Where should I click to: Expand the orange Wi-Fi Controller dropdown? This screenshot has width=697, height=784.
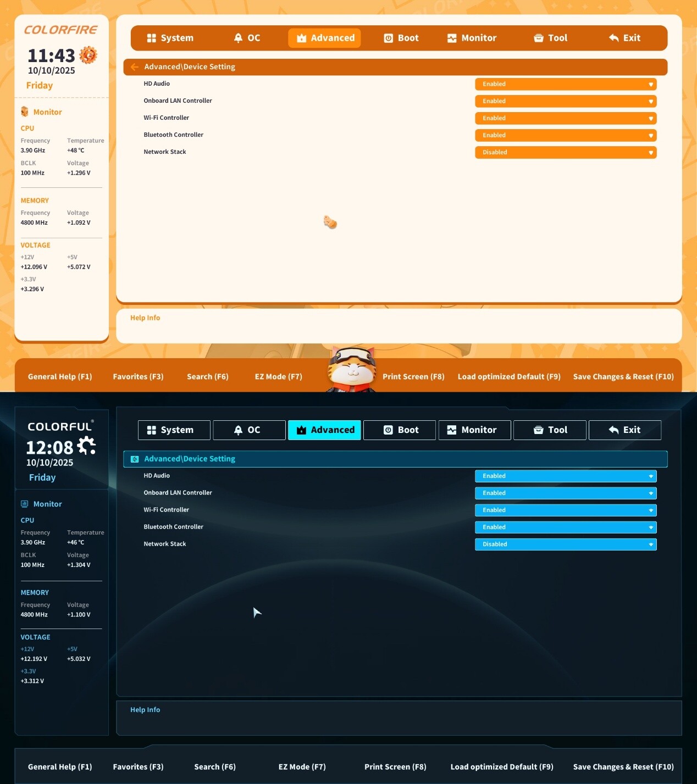565,118
